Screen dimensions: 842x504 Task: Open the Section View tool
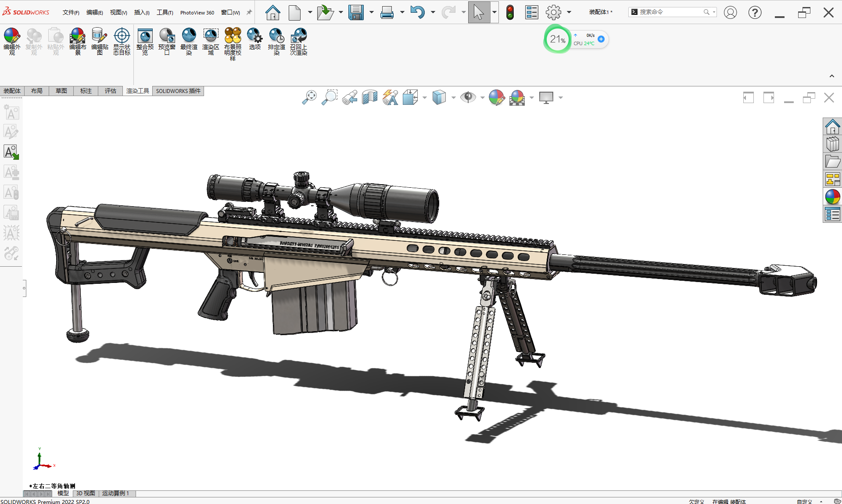(x=370, y=97)
